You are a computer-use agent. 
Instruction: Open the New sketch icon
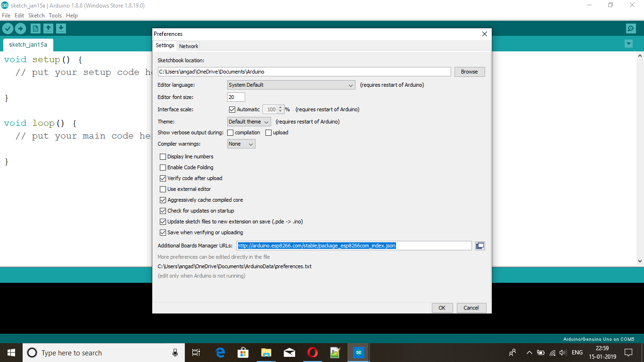coord(35,28)
